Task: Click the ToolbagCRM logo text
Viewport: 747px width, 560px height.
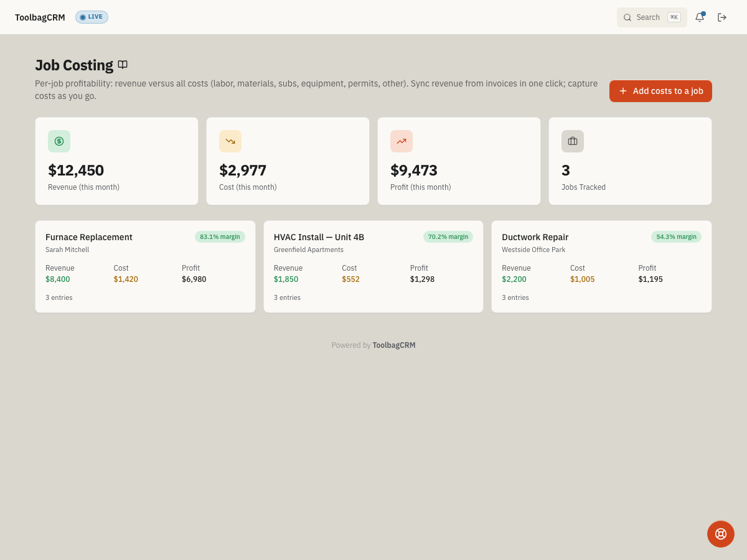Action: (40, 17)
